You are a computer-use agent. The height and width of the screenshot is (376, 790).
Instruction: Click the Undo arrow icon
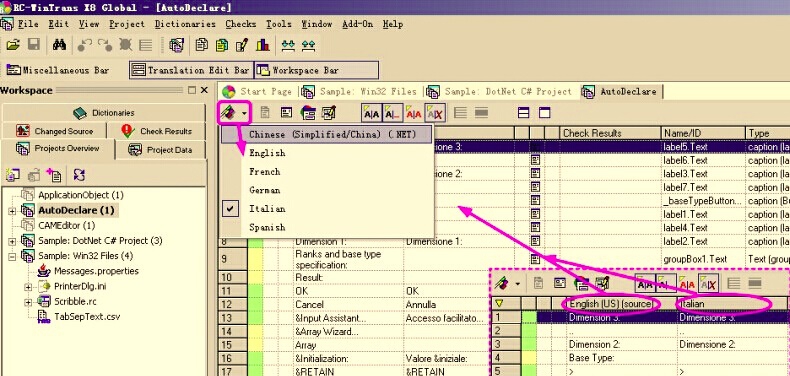(84, 45)
